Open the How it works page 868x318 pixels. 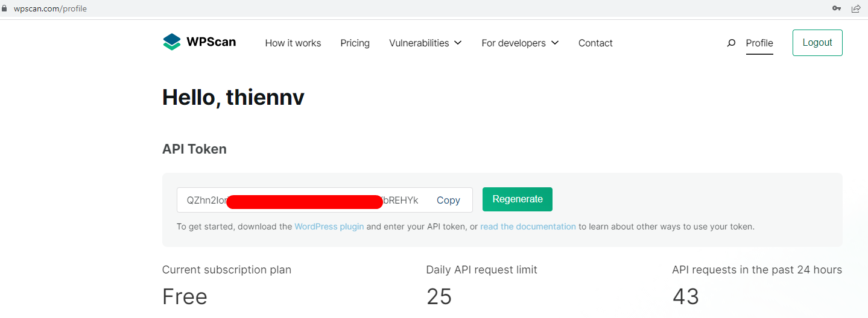(293, 43)
